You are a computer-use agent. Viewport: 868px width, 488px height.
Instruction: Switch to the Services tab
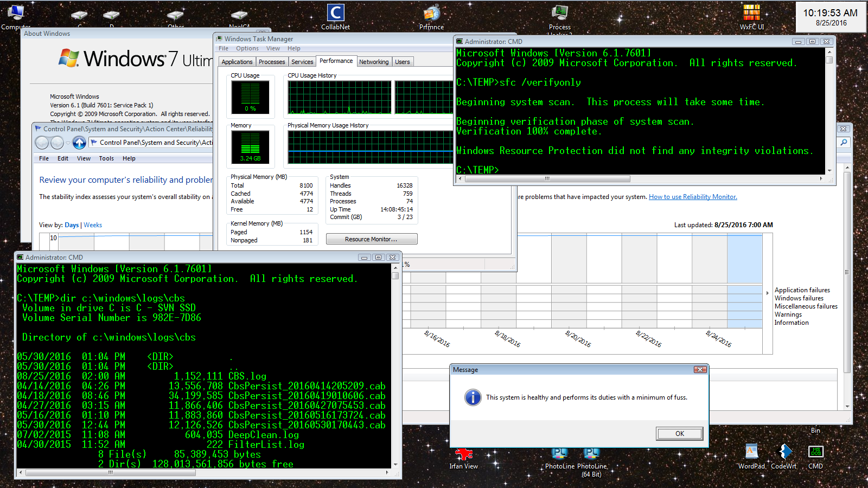point(302,62)
